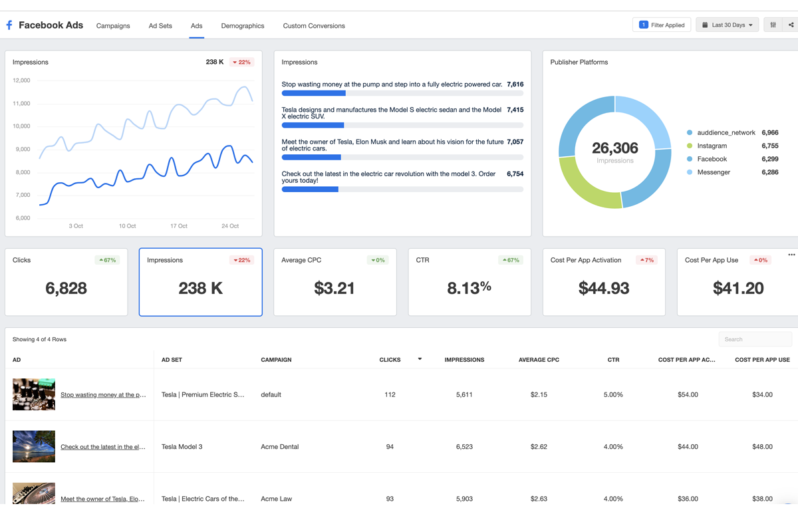Click the 26,306 Impressions donut chart total

tap(615, 148)
